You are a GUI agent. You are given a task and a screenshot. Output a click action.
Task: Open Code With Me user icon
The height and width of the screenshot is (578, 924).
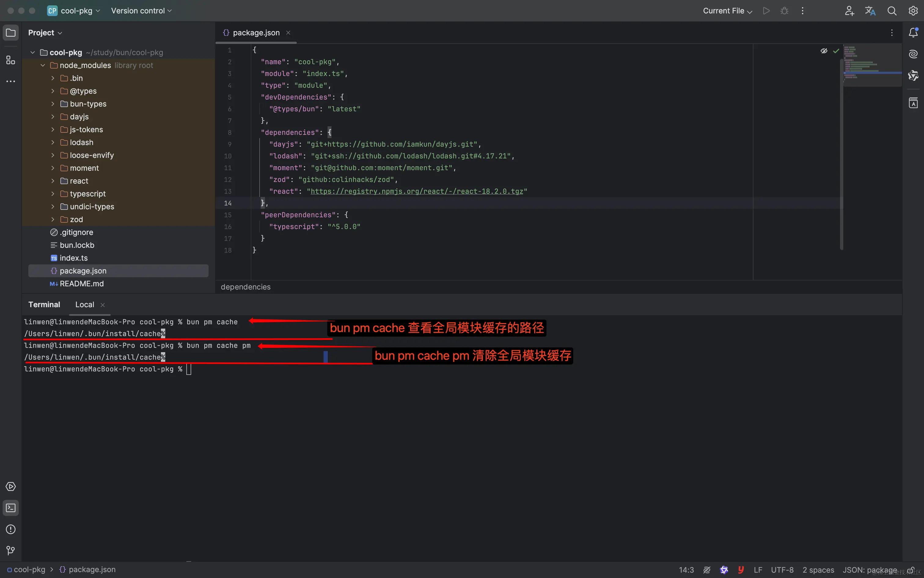click(849, 11)
